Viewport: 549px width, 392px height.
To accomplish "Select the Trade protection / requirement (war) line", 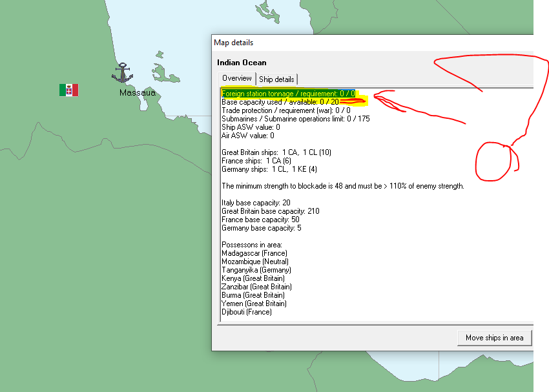I will (x=285, y=110).
